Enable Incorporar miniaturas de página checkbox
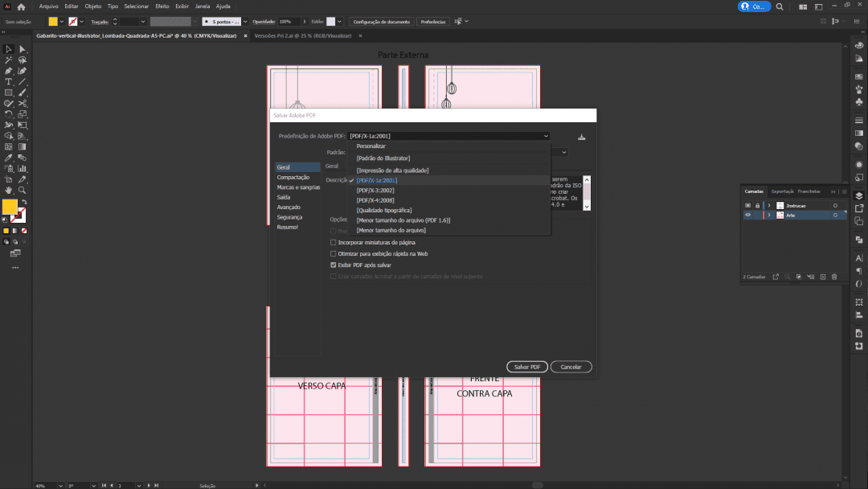This screenshot has height=489, width=868. [x=334, y=242]
